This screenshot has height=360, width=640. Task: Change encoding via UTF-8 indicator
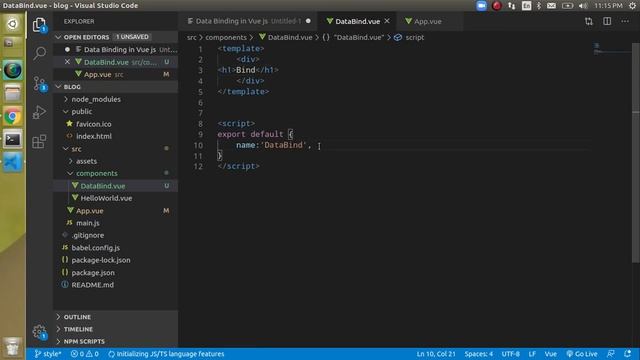(511, 354)
